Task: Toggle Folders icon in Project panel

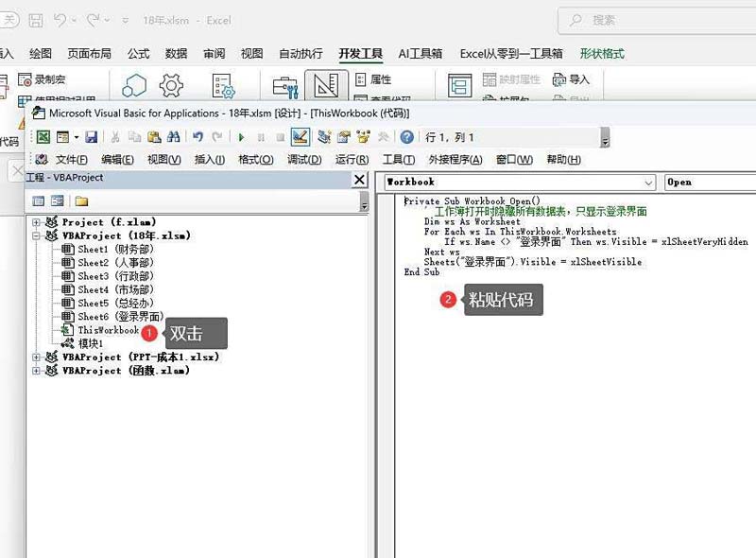Action: tap(81, 201)
